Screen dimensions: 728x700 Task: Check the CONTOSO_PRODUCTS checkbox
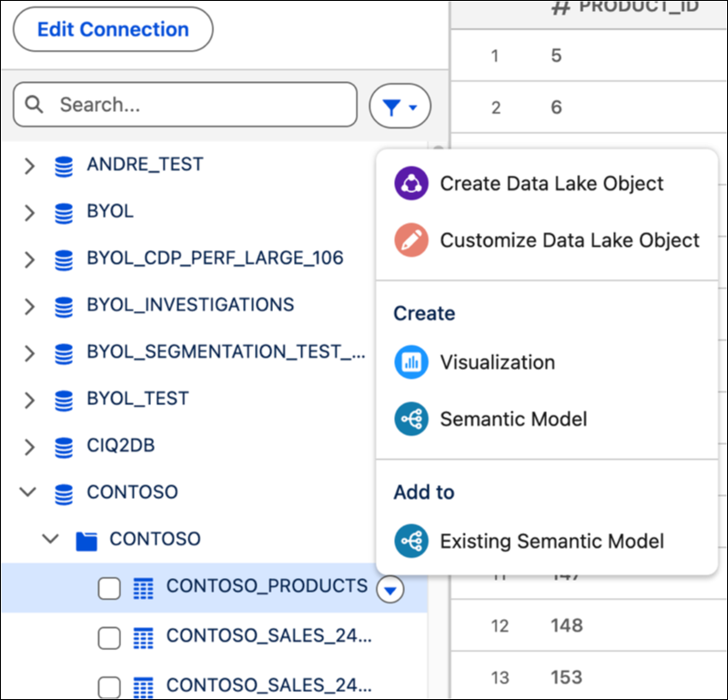[109, 589]
